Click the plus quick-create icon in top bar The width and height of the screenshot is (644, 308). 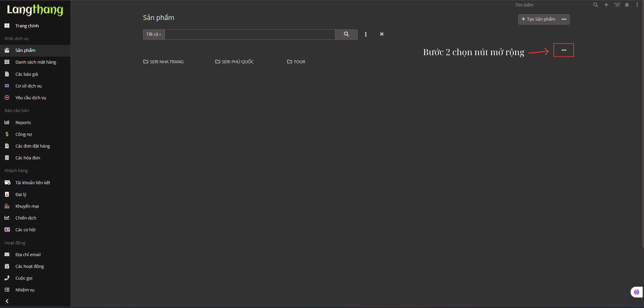[606, 5]
